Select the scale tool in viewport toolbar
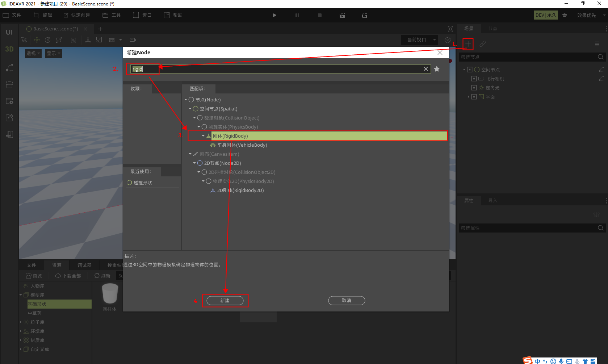The width and height of the screenshot is (608, 364). coord(59,40)
